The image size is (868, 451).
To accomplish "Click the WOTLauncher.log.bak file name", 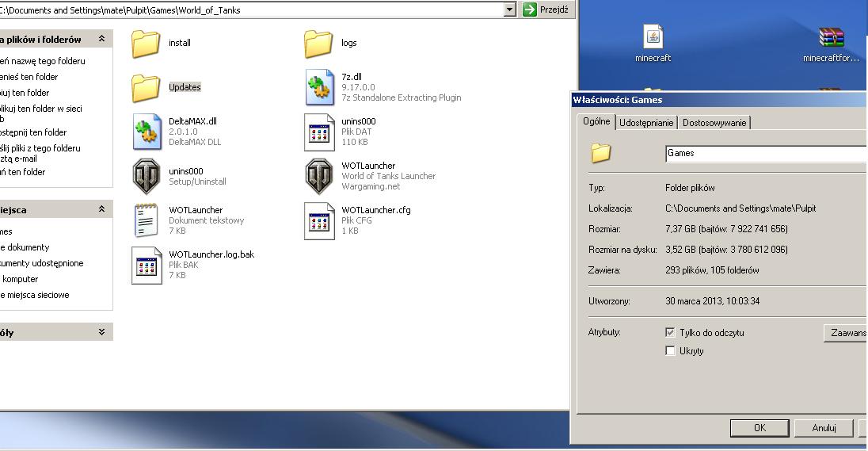I will 211,254.
